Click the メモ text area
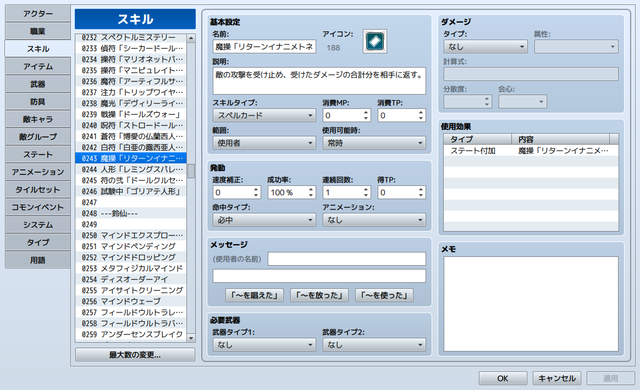 coord(531,304)
